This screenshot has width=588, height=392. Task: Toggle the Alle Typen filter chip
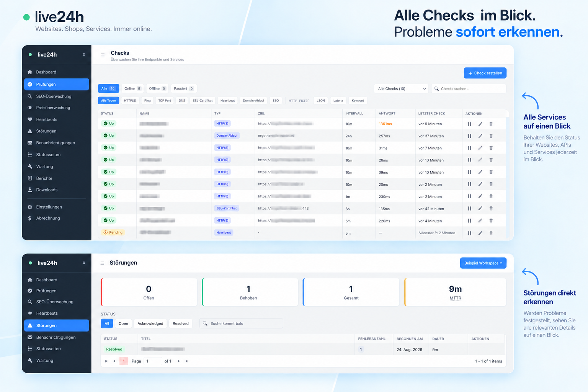(109, 101)
